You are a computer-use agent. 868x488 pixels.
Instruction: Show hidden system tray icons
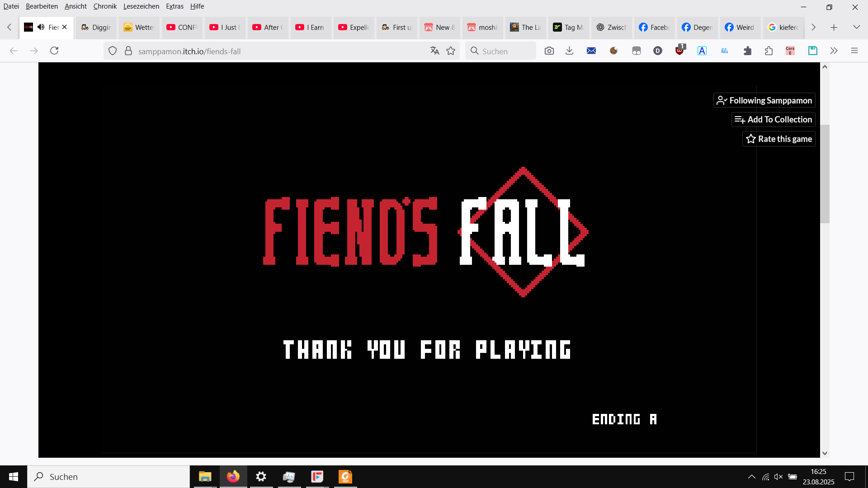click(x=751, y=477)
